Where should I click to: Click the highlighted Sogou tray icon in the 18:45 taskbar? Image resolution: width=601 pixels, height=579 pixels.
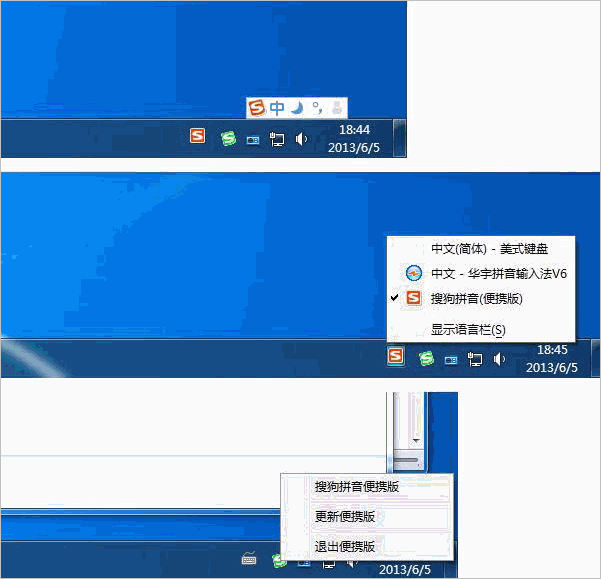tap(396, 356)
